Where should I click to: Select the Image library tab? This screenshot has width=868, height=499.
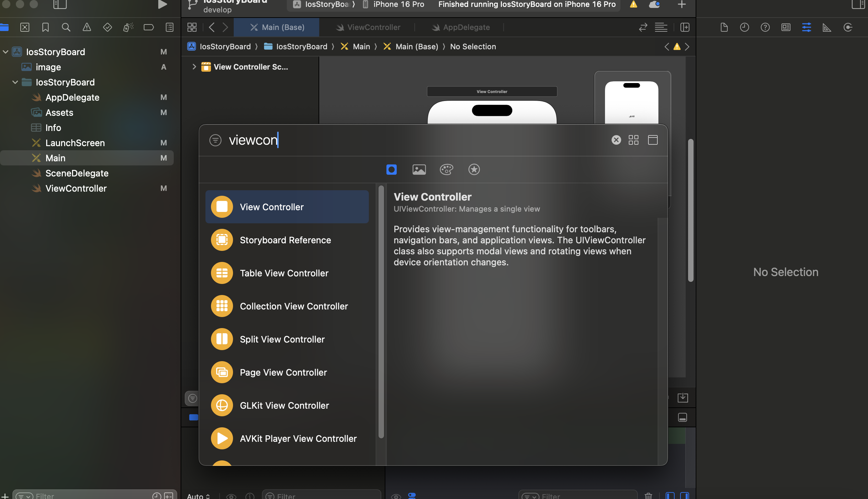pyautogui.click(x=419, y=170)
